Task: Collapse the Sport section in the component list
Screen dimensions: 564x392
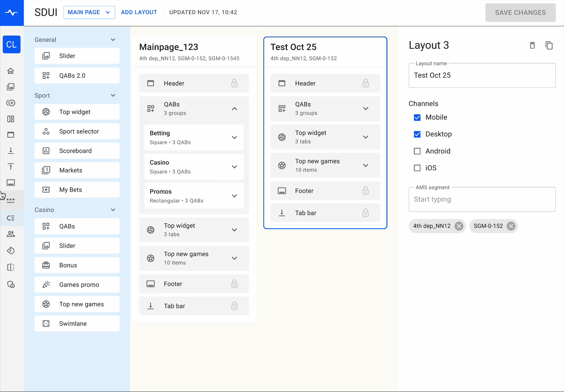Action: (113, 95)
